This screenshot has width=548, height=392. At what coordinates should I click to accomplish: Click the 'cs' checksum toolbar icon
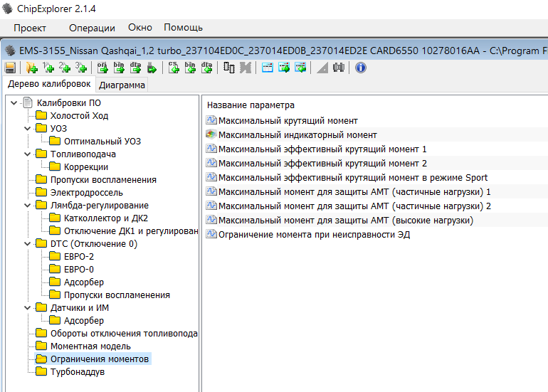click(x=174, y=68)
